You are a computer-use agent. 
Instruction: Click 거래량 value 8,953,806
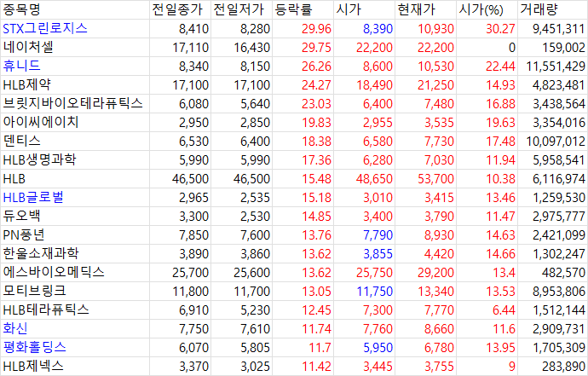pyautogui.click(x=559, y=292)
